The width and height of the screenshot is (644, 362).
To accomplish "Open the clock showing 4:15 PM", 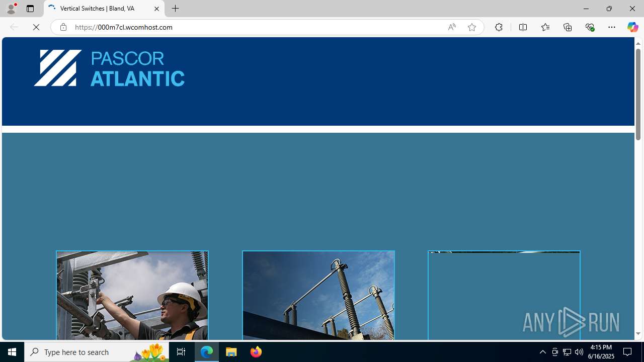I will (x=600, y=352).
